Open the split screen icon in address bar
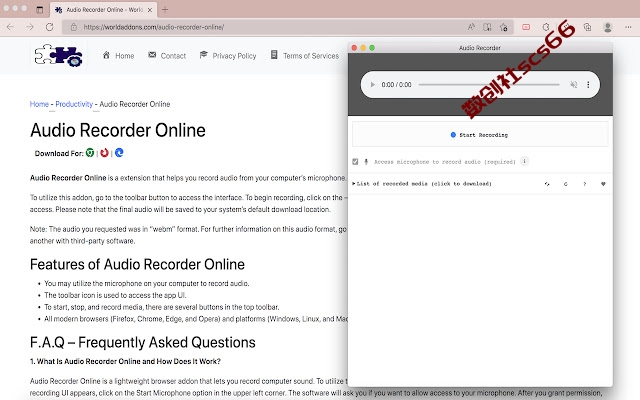 coord(487,27)
